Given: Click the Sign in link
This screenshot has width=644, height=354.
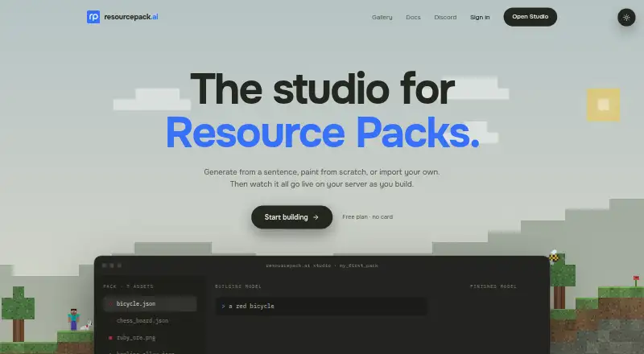Looking at the screenshot, I should (480, 17).
